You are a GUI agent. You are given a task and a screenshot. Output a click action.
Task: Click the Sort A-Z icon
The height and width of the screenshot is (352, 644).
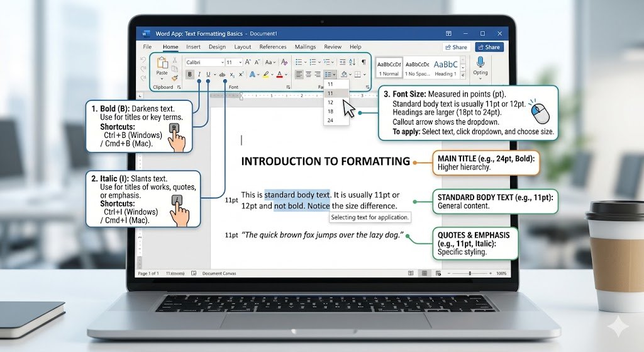(x=352, y=62)
